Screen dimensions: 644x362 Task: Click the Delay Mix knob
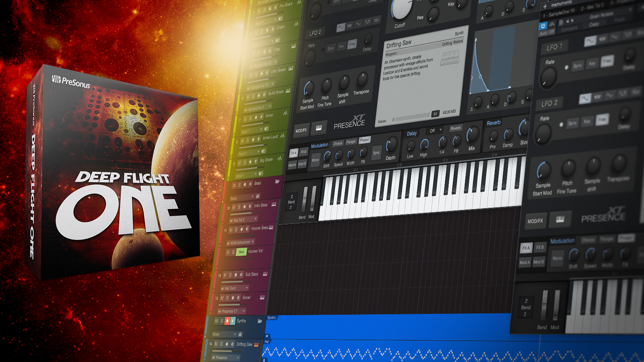click(472, 135)
